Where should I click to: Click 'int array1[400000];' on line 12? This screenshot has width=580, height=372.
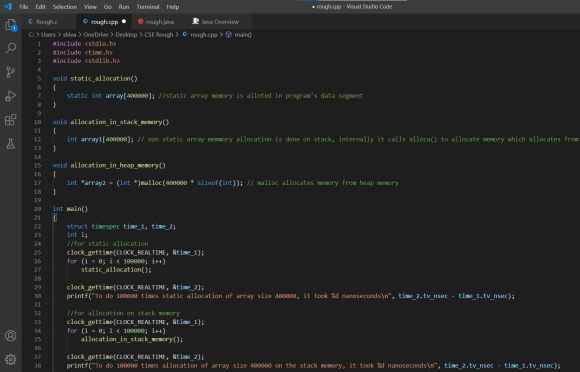click(x=100, y=139)
